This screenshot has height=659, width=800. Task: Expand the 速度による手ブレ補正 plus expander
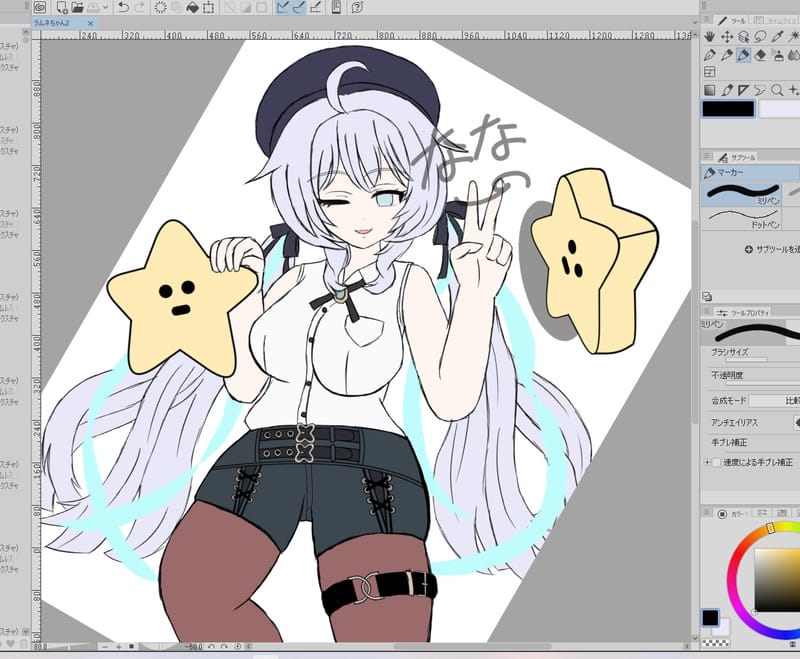click(x=707, y=463)
